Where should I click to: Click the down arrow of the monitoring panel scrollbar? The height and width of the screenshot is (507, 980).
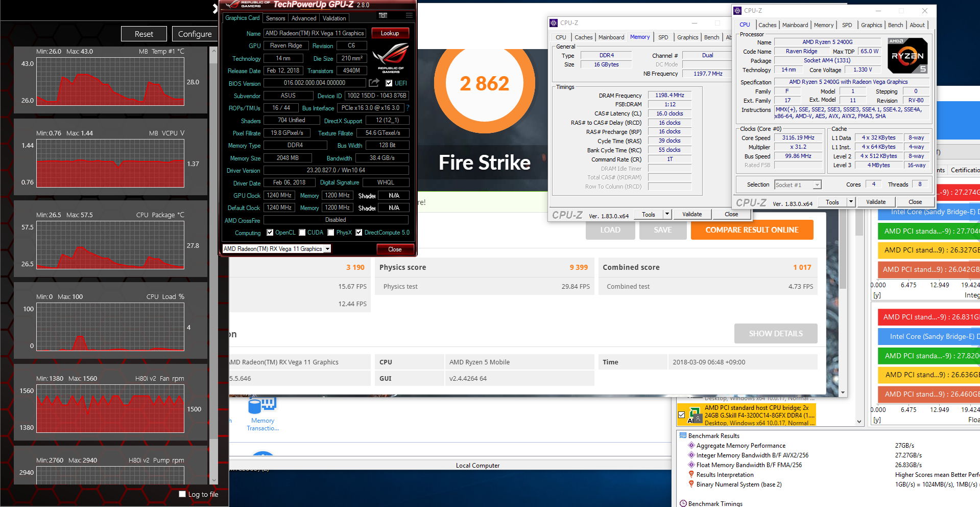[214, 480]
